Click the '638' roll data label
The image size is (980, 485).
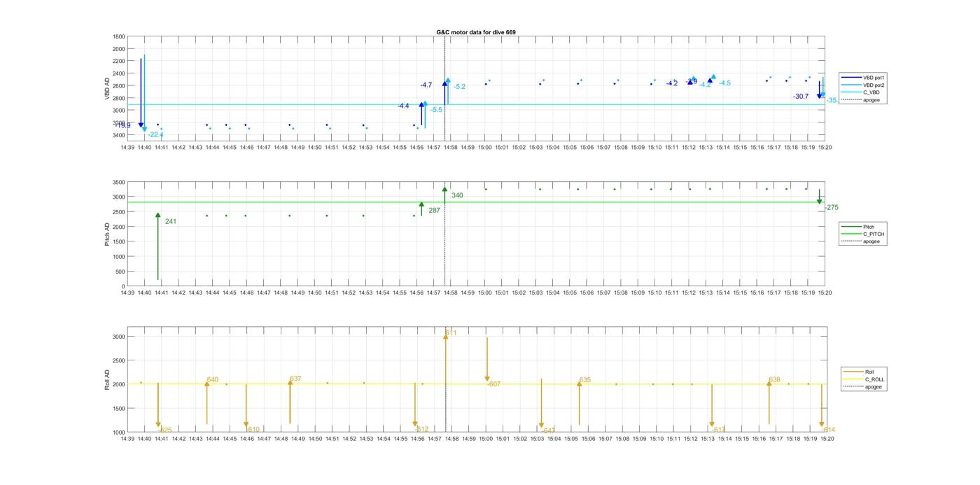pos(774,380)
